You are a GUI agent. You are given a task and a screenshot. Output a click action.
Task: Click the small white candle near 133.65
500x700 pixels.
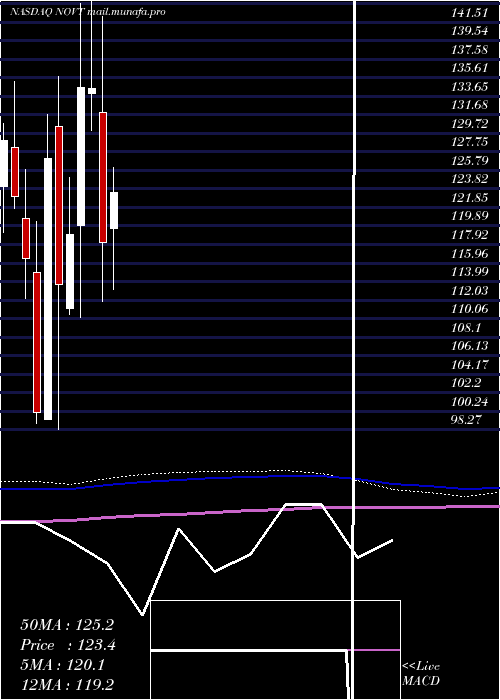click(x=92, y=91)
